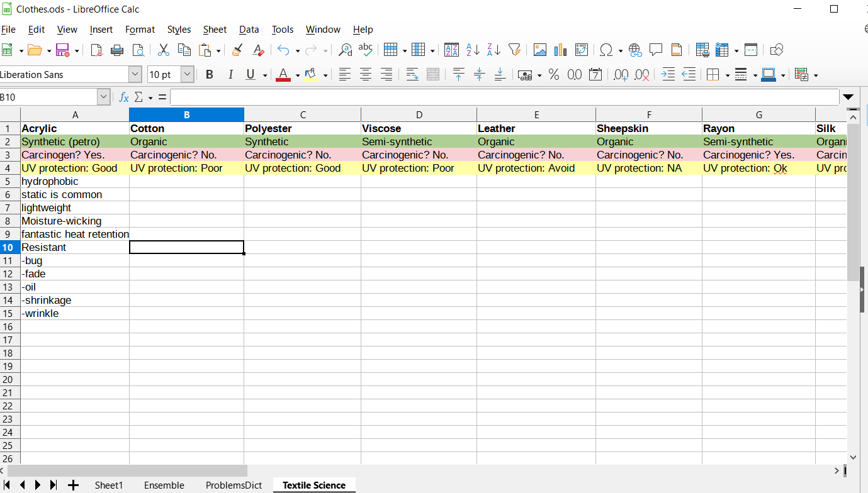Open the Data menu
Viewport: 868px width, 493px height.
pos(249,30)
